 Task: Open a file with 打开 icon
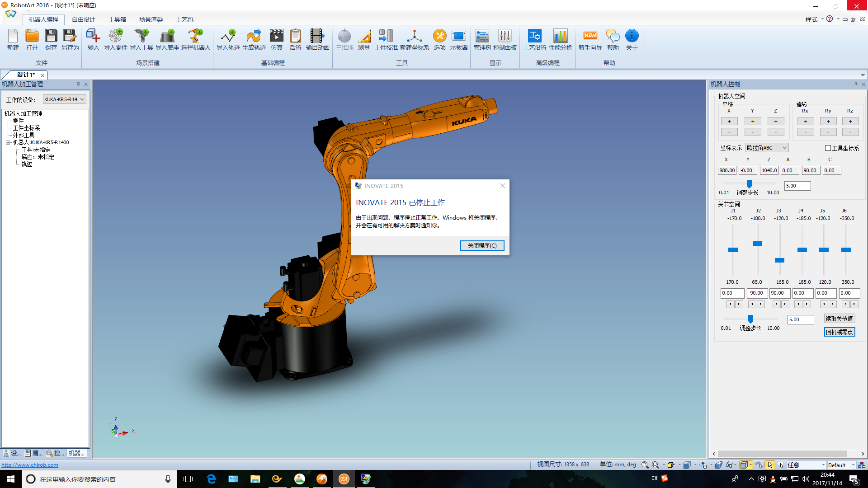coord(32,40)
